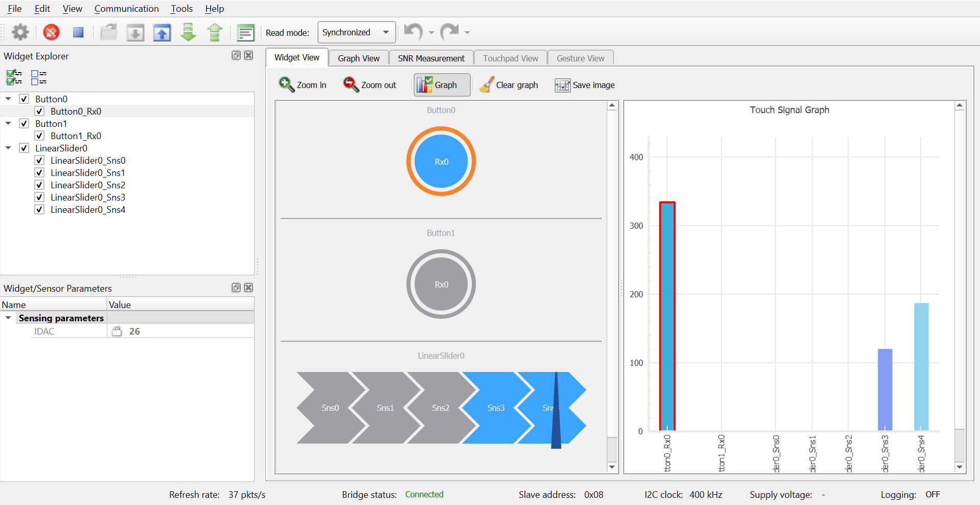980x505 pixels.
Task: Click the import down-arrow toolbar icon
Action: point(135,32)
